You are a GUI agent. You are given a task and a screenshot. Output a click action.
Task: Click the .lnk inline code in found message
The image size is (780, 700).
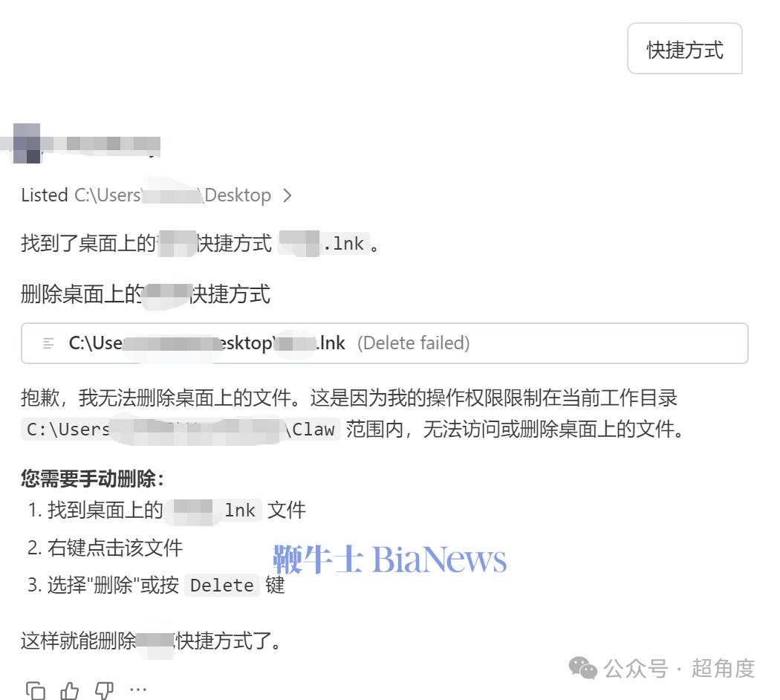324,244
